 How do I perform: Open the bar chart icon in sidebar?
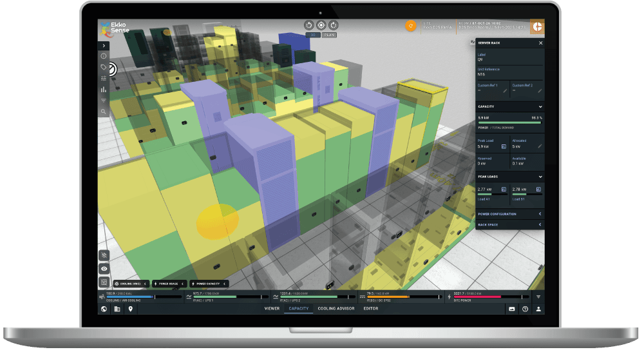point(104,89)
